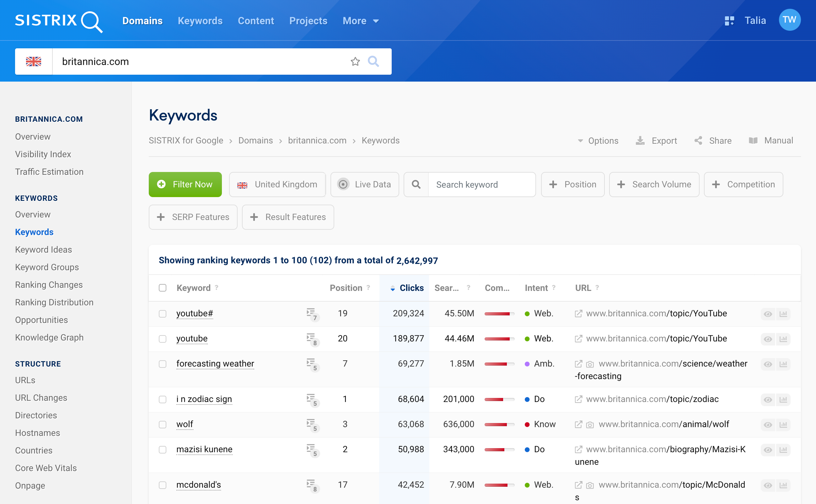This screenshot has width=816, height=504.
Task: Click the Filter Now button
Action: tap(185, 184)
